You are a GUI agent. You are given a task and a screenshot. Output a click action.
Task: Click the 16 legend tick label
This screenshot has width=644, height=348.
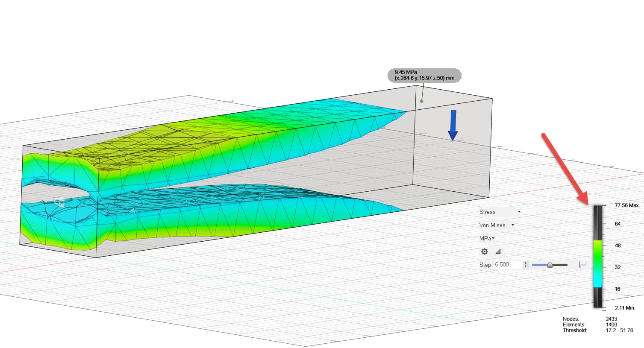click(x=618, y=289)
